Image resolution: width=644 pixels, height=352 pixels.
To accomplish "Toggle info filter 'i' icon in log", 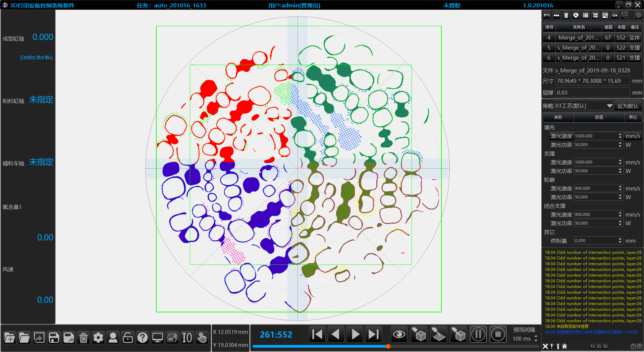I will tap(558, 346).
